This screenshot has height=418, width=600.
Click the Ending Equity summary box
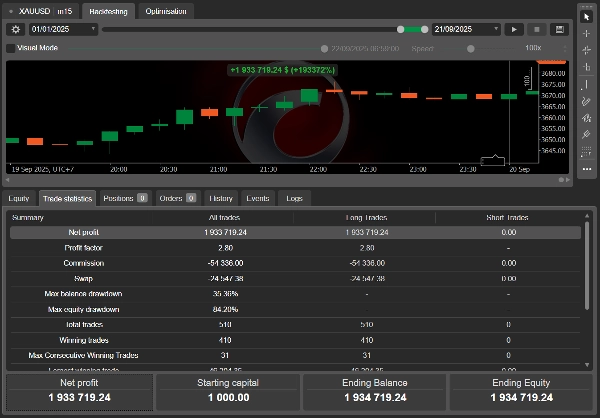pos(521,392)
